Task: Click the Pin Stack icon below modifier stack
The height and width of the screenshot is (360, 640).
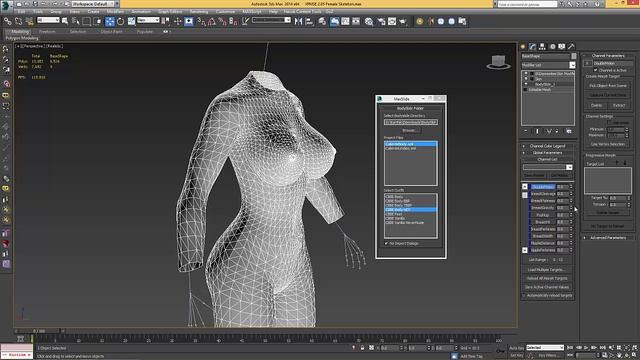Action: pyautogui.click(x=526, y=131)
